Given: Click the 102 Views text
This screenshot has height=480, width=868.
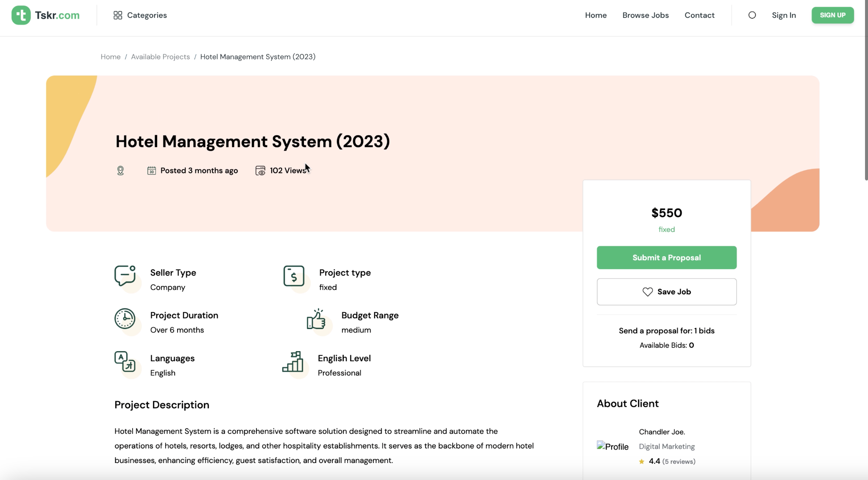Looking at the screenshot, I should 288,170.
